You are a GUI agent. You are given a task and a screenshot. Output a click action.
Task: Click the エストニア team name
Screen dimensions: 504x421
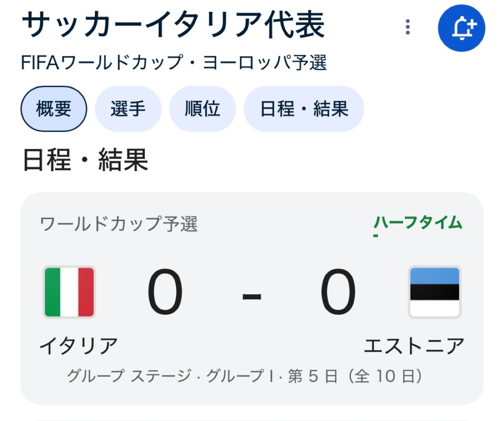414,346
